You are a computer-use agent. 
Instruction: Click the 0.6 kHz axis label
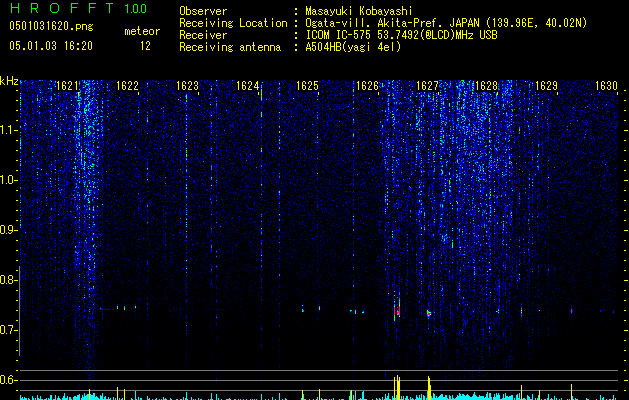pos(8,380)
